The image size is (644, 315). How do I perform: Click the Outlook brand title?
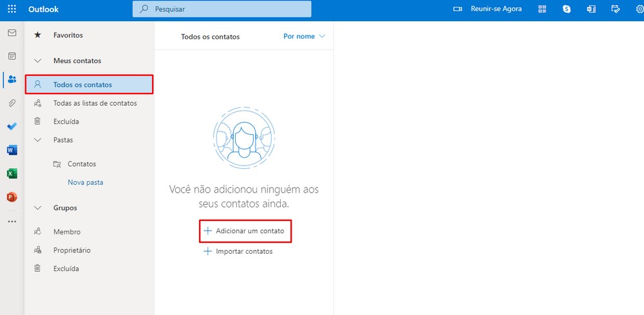tap(44, 9)
